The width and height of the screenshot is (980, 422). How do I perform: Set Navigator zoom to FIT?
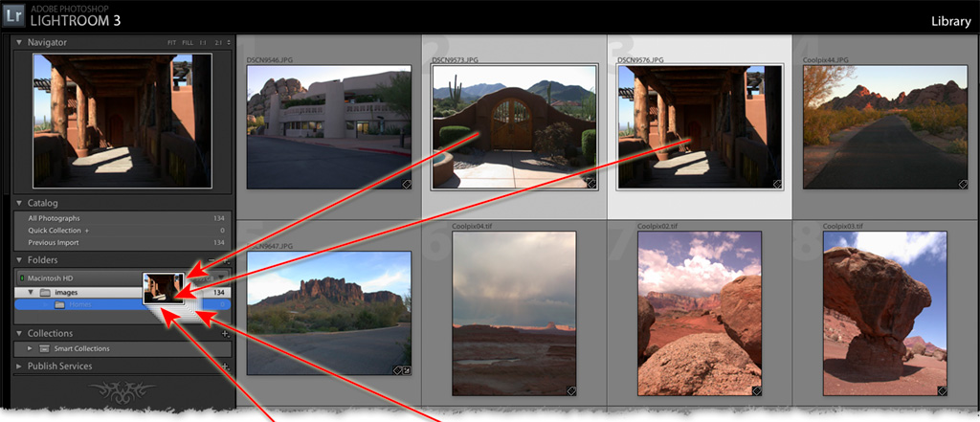point(172,43)
